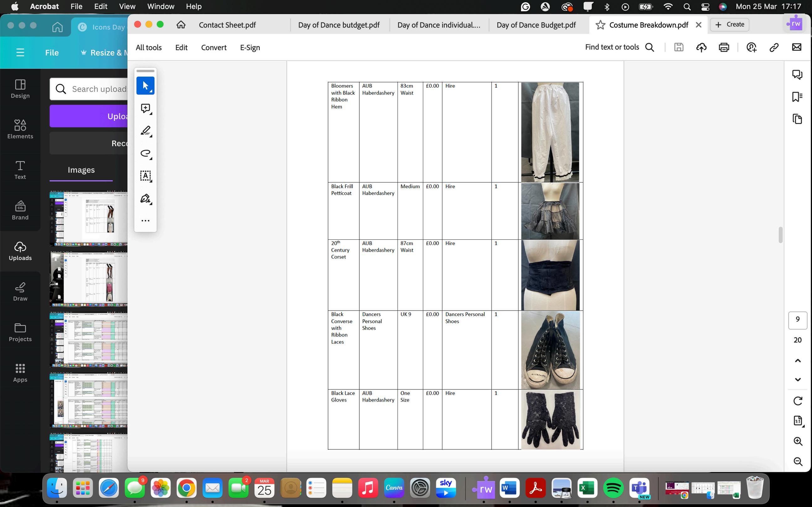This screenshot has width=812, height=507.
Task: Expand more tools ellipsis in quick toolbar
Action: (145, 221)
